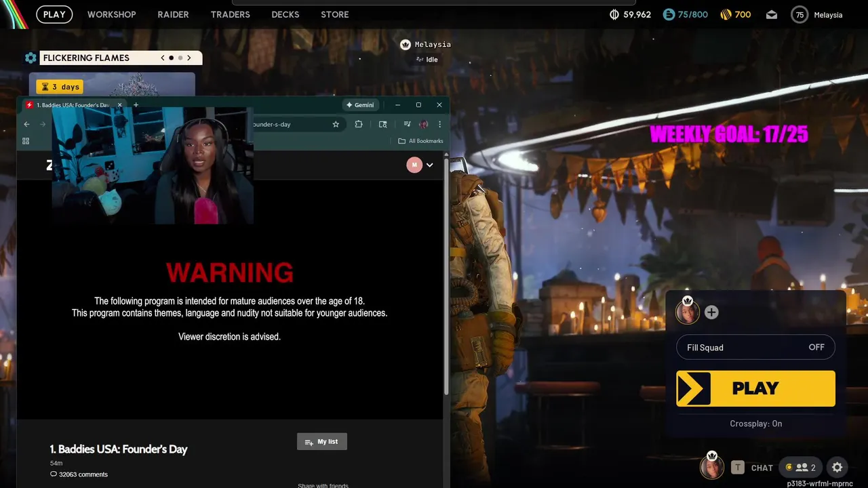Open the apps grid icon on bookmarks bar

pyautogui.click(x=26, y=141)
